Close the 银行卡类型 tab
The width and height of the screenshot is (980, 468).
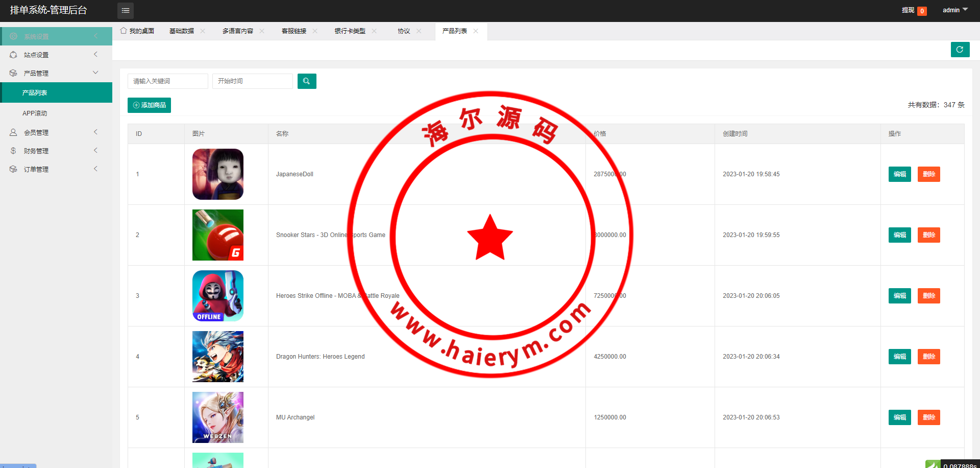pos(374,31)
